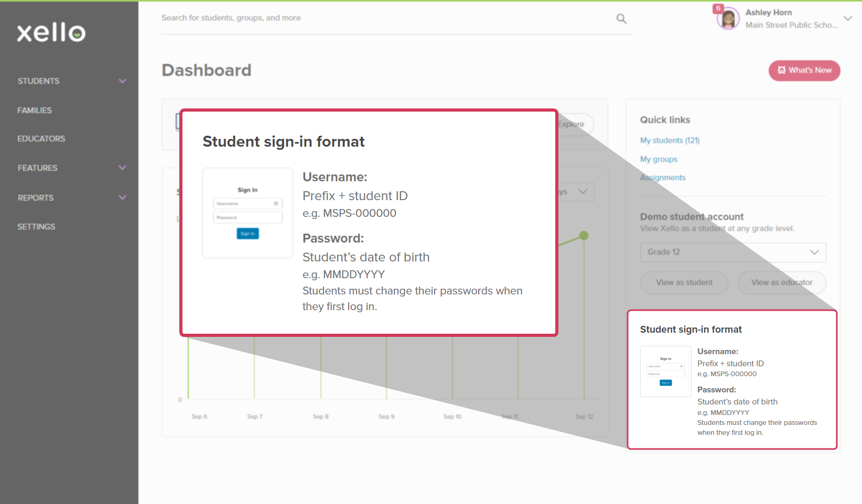Open the My students (121) link
This screenshot has width=862, height=504.
pos(670,140)
